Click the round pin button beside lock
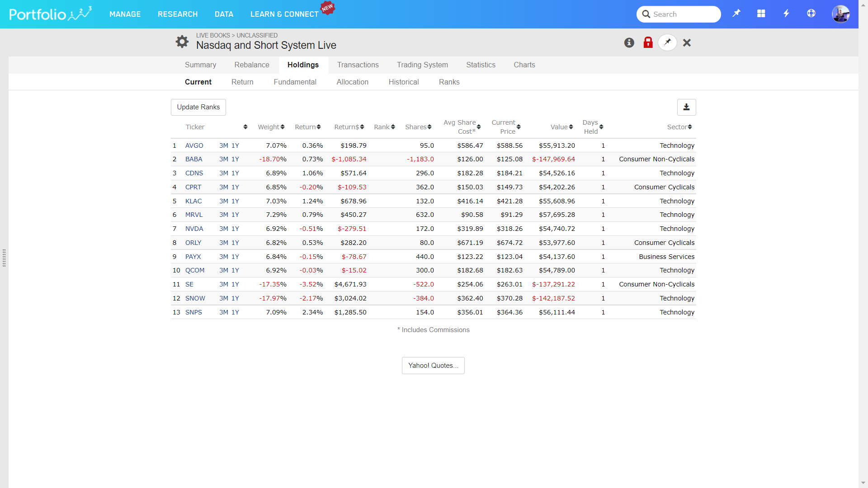 (667, 42)
